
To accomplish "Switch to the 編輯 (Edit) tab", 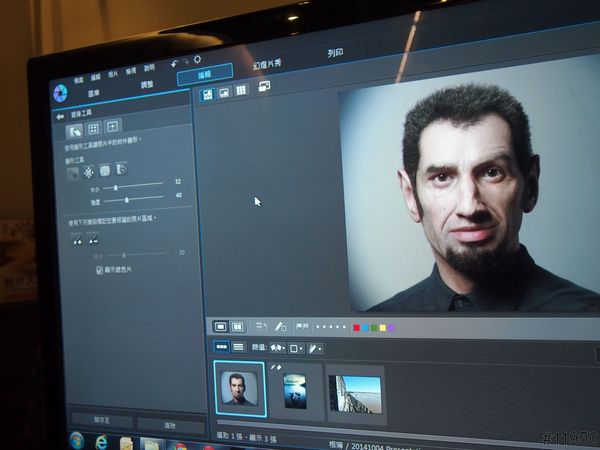I will 204,73.
